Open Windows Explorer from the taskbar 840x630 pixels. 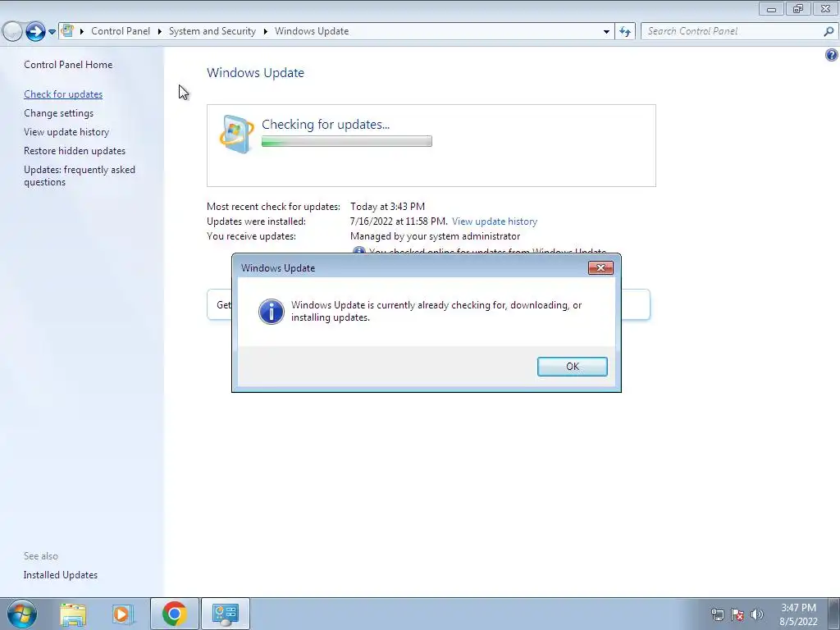point(73,614)
